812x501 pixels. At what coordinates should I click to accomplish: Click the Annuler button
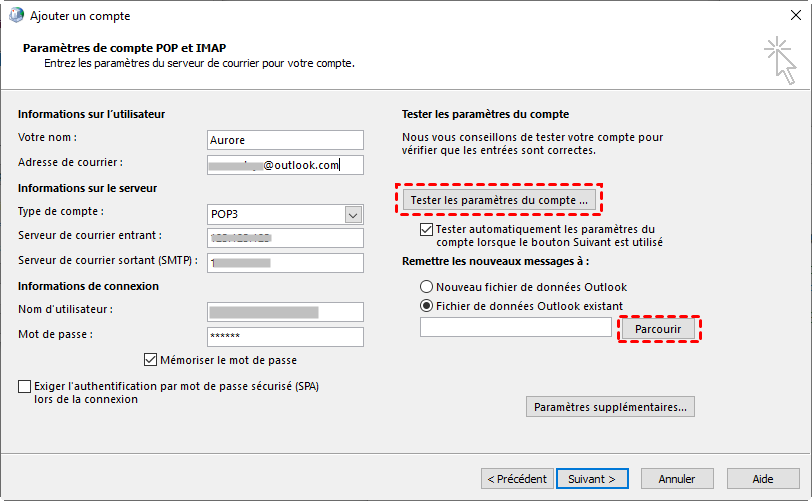point(677,479)
